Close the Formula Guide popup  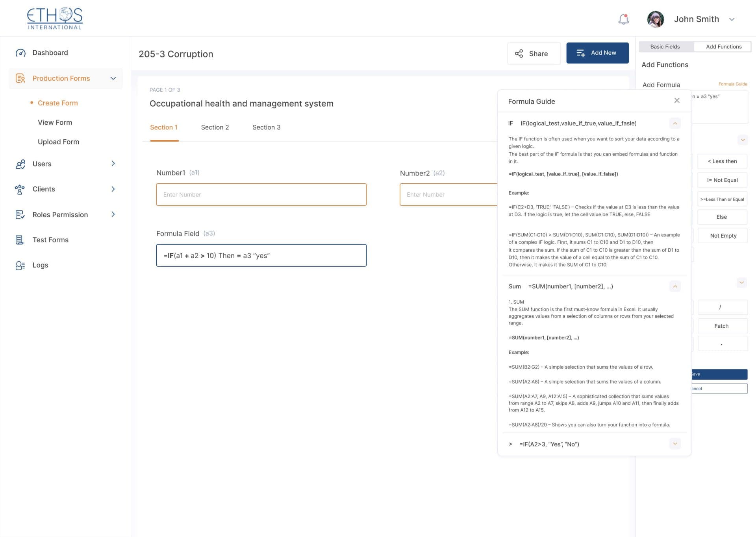coord(676,101)
